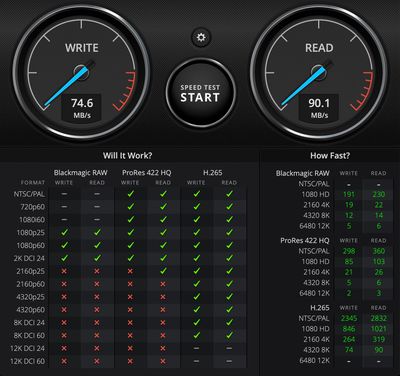Screen dimensions: 400x376
Task: Click Blackmagic RAW write dash for 720p60
Action: click(x=64, y=207)
